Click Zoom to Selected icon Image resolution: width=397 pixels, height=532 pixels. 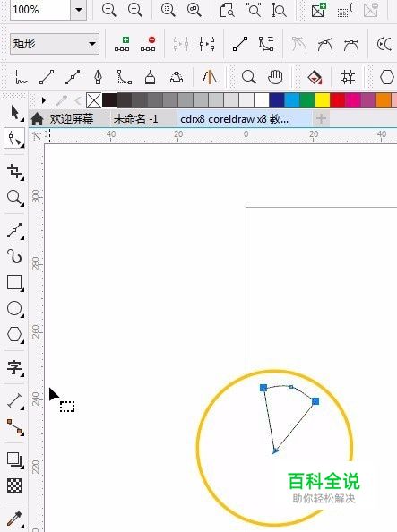click(x=168, y=10)
